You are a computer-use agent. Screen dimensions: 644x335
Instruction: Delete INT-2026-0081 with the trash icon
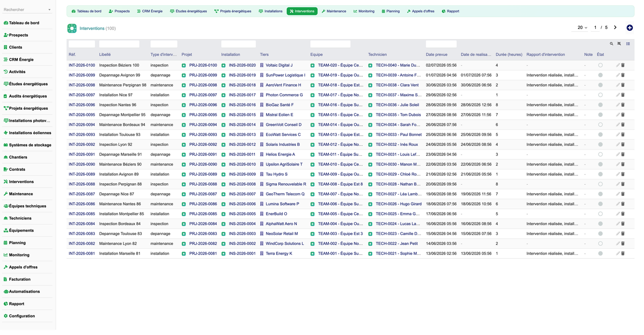pyautogui.click(x=623, y=253)
